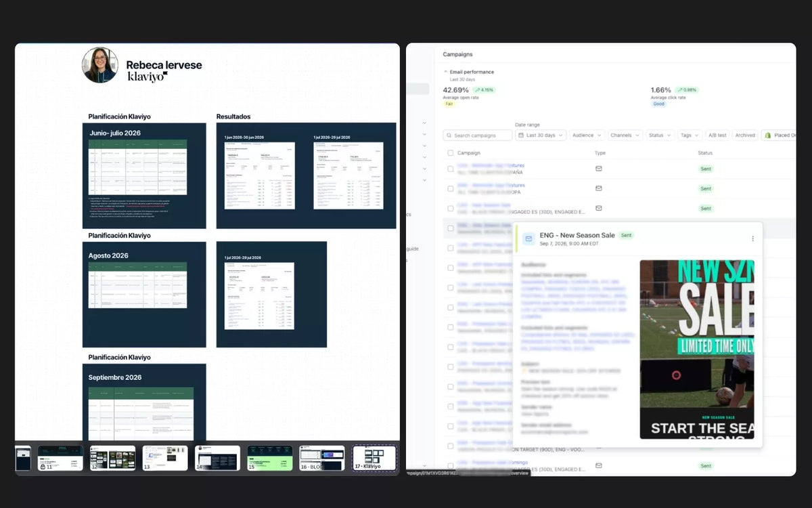Screen dimensions: 812x508
Task: Click the Sent status in ESPAÑA row
Action: click(x=706, y=169)
